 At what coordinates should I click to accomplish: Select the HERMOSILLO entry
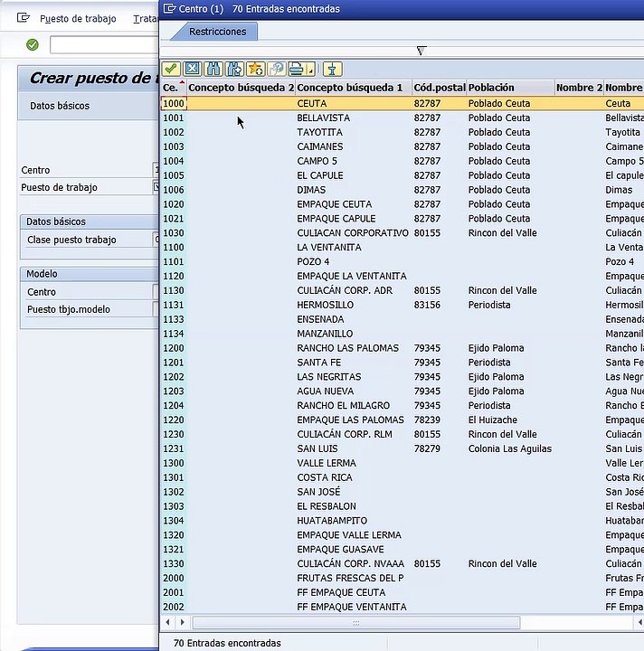[325, 306]
